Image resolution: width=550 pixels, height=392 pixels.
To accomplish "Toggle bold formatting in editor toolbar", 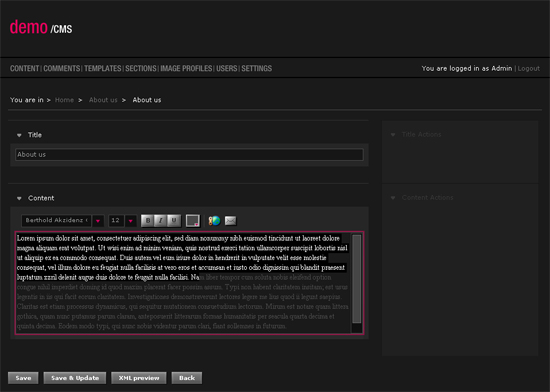I will [x=148, y=221].
